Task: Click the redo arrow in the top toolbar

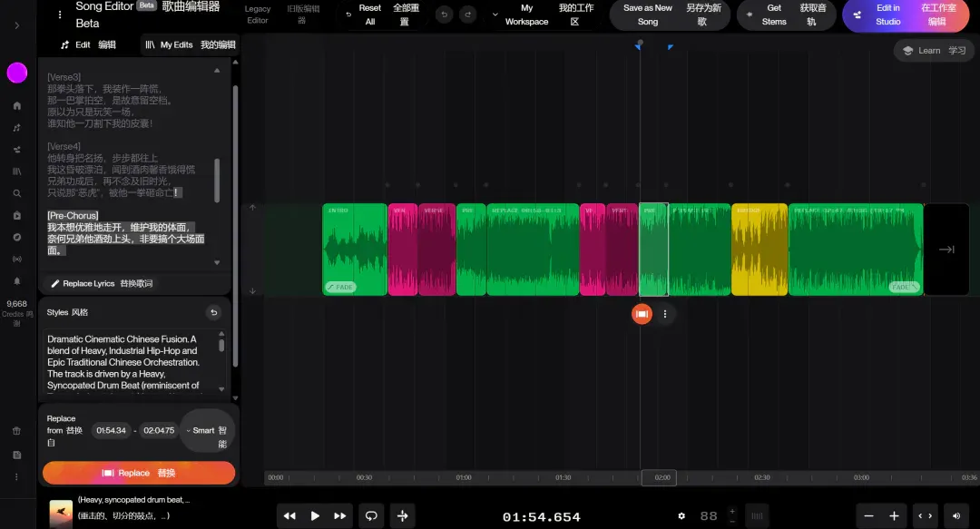Action: pos(467,15)
